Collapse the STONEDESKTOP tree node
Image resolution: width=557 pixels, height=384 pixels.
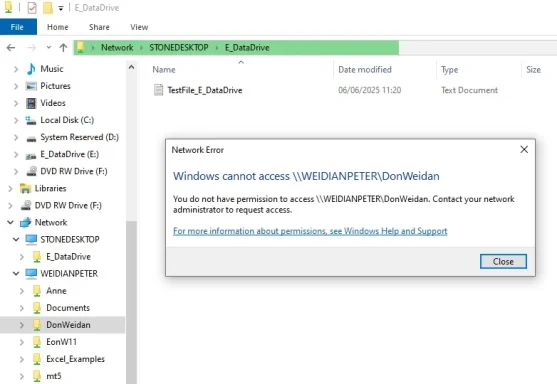(16, 239)
